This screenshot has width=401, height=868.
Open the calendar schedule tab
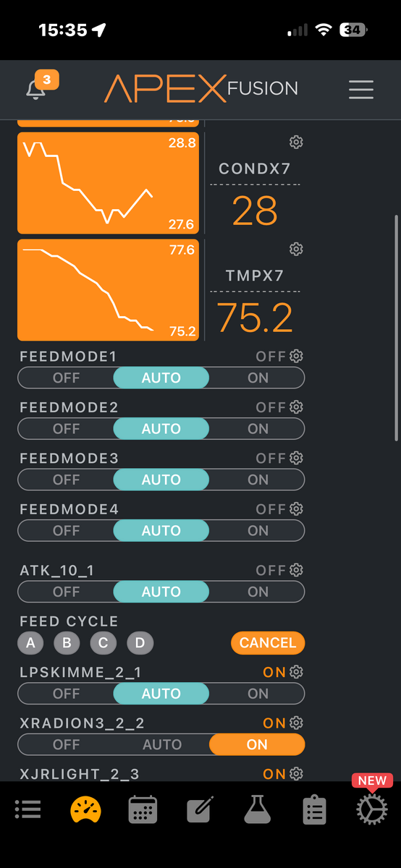pos(143,809)
